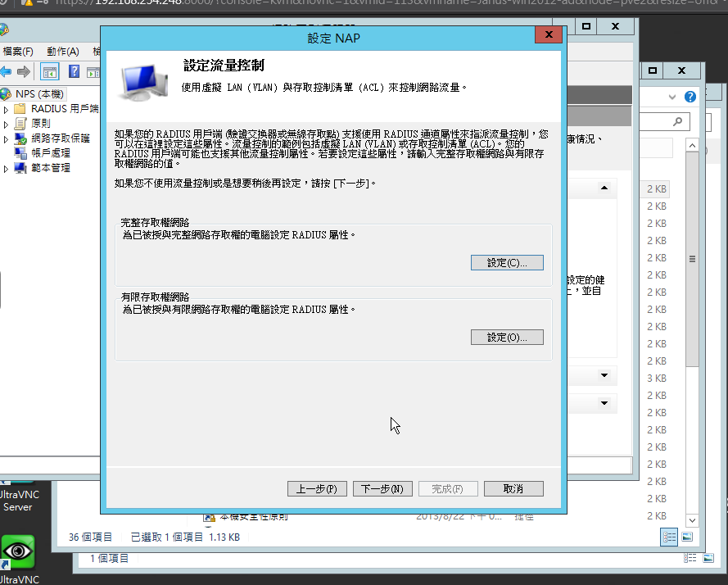Click the 36 個項目 status bar text
Viewport: 728px width, 585px height.
(91, 537)
